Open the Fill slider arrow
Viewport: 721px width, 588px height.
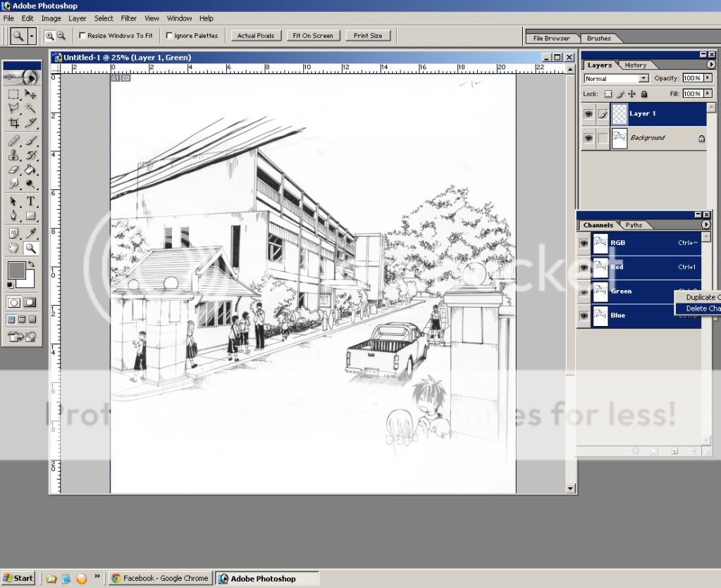click(x=708, y=94)
